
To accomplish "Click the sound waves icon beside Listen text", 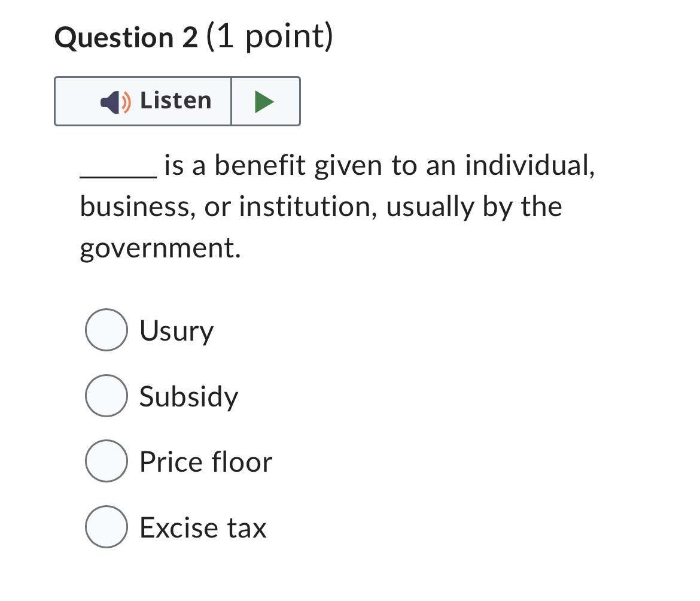I will point(124,101).
